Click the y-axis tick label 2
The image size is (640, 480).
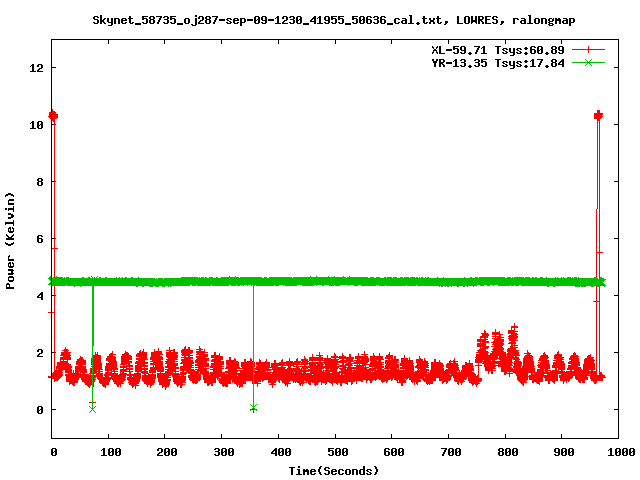point(40,353)
